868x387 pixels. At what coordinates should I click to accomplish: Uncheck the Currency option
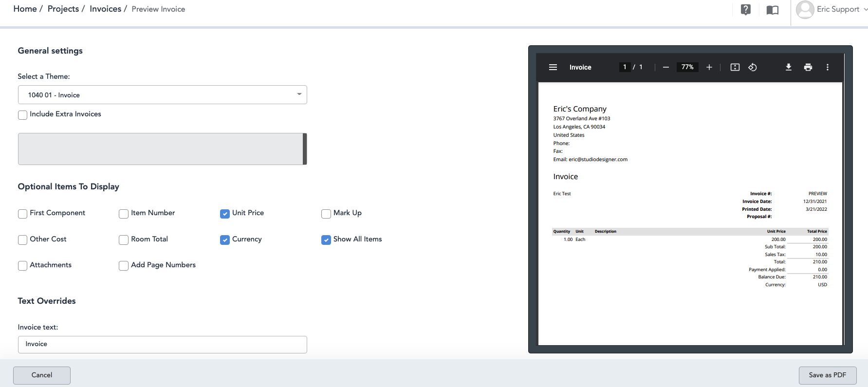pyautogui.click(x=225, y=240)
